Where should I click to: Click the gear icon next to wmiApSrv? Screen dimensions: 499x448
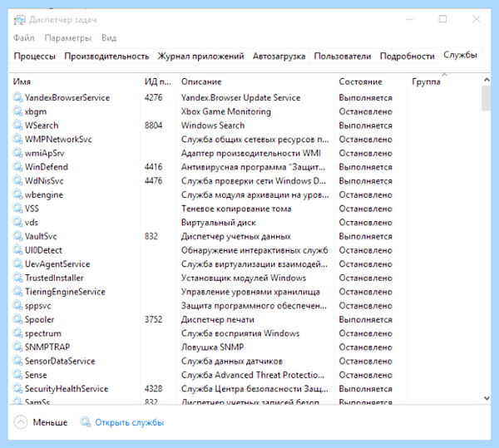coord(17,153)
